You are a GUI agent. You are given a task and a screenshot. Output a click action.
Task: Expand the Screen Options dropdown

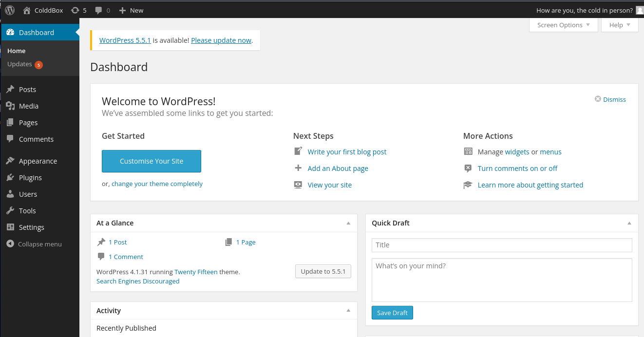tap(564, 25)
